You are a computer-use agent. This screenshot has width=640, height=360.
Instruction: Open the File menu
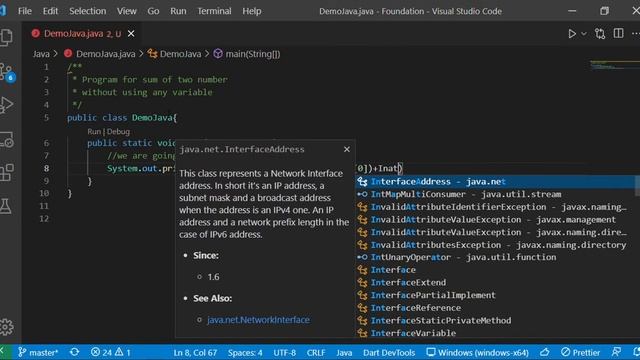tap(24, 11)
